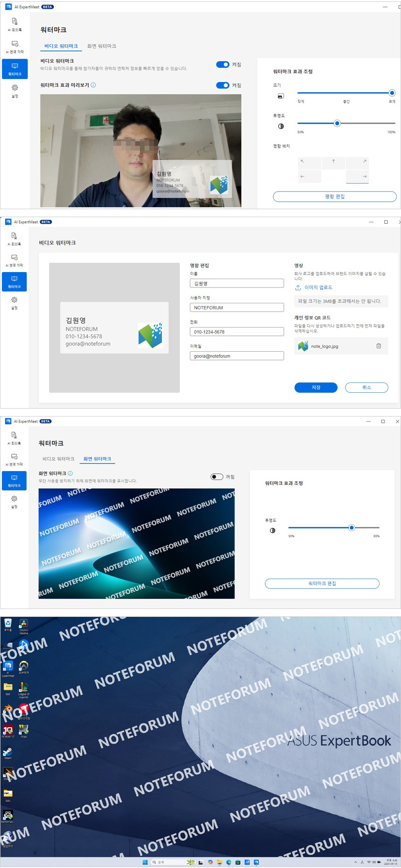
Task: Click the blue 저장 button
Action: click(316, 388)
